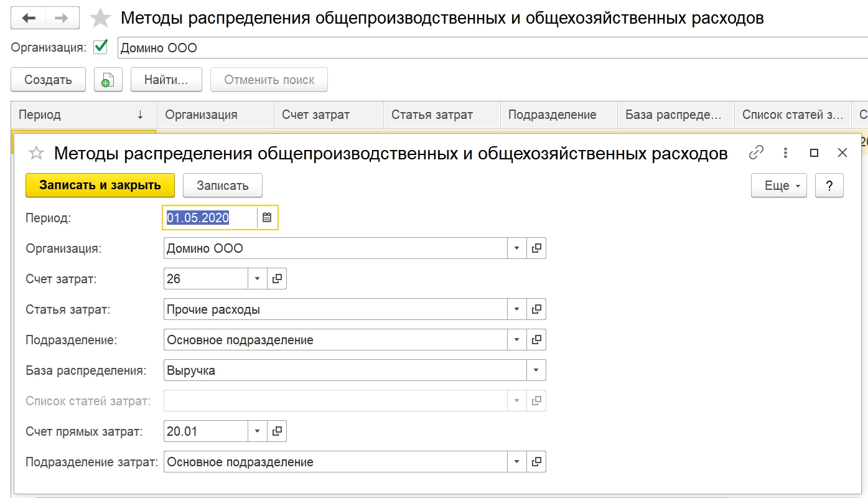Click the copy-record icon next to Создать
Image resolution: width=868 pixels, height=498 pixels.
pos(108,80)
